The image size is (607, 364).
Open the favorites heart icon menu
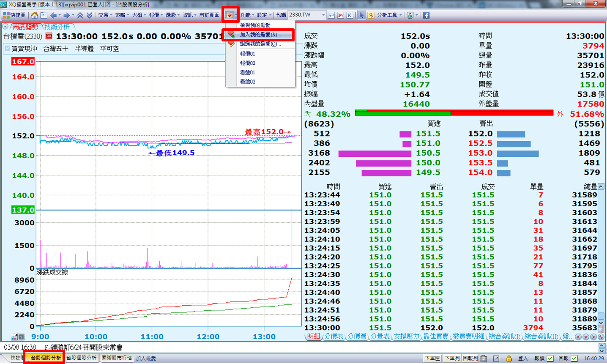[230, 15]
